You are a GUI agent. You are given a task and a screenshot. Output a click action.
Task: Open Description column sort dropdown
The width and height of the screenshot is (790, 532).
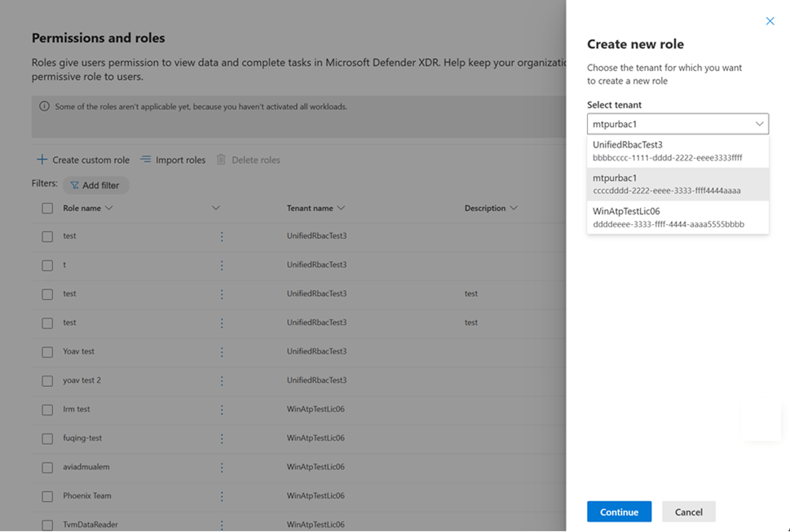tap(514, 209)
